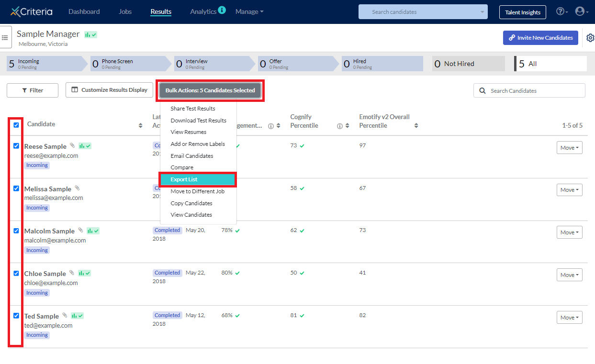
Task: Go to the Jobs tab
Action: (x=125, y=11)
